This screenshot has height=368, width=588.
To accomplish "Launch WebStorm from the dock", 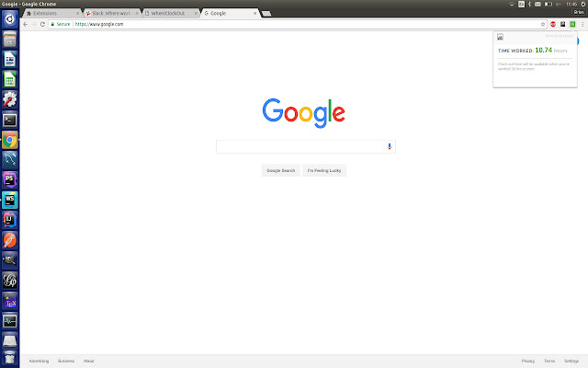I will click(10, 201).
